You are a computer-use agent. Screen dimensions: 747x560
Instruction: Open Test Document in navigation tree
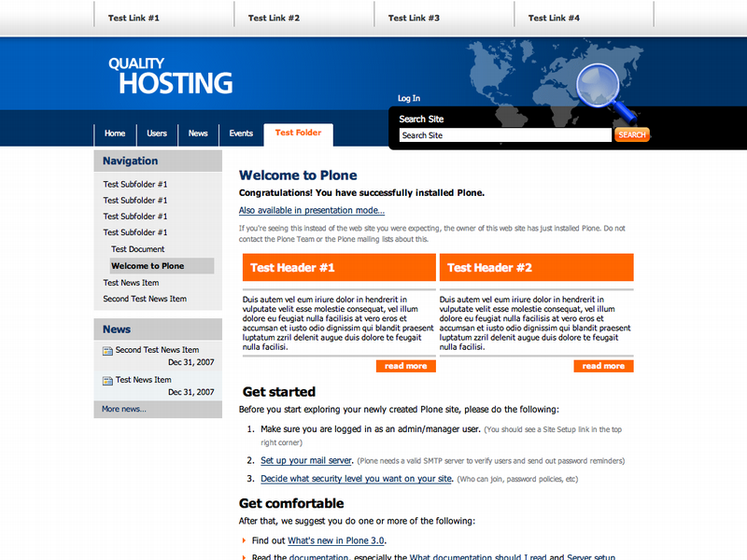[137, 249]
